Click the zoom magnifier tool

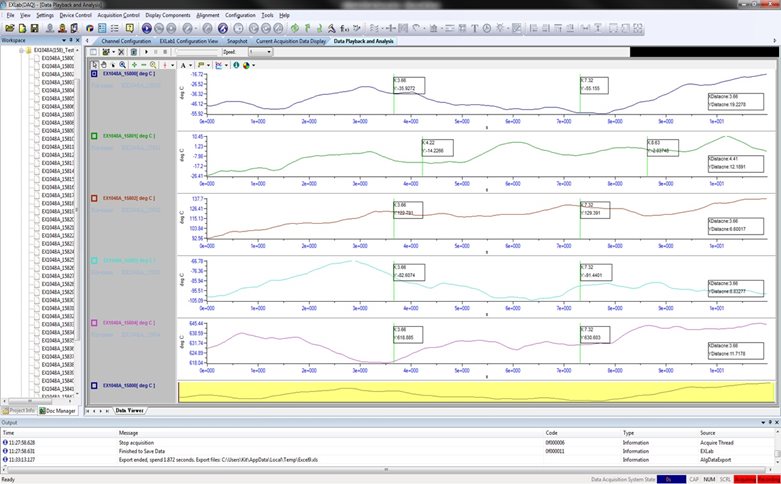click(x=122, y=65)
